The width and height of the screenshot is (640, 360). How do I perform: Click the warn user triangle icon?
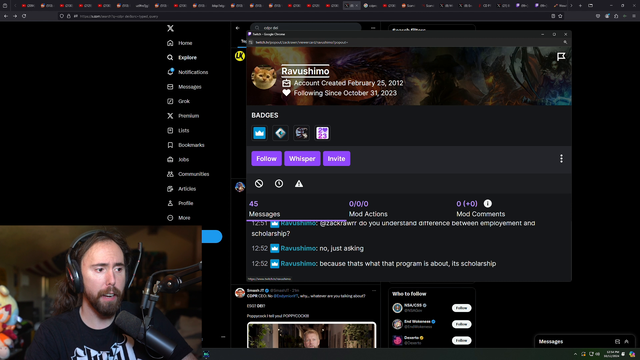[299, 184]
